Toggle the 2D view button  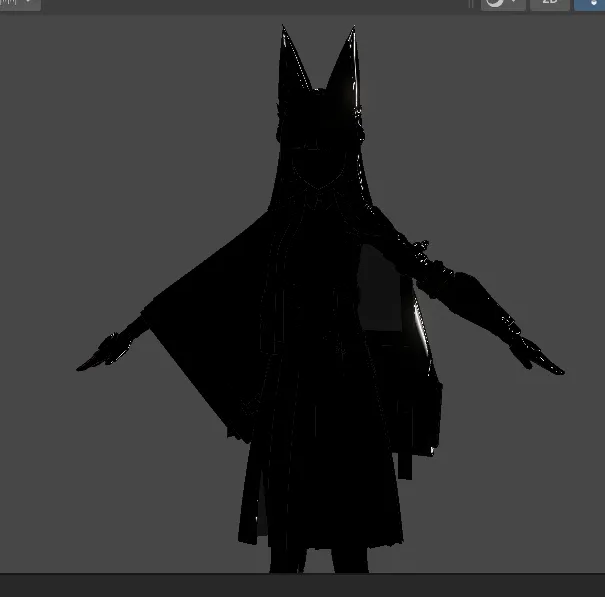click(549, 3)
